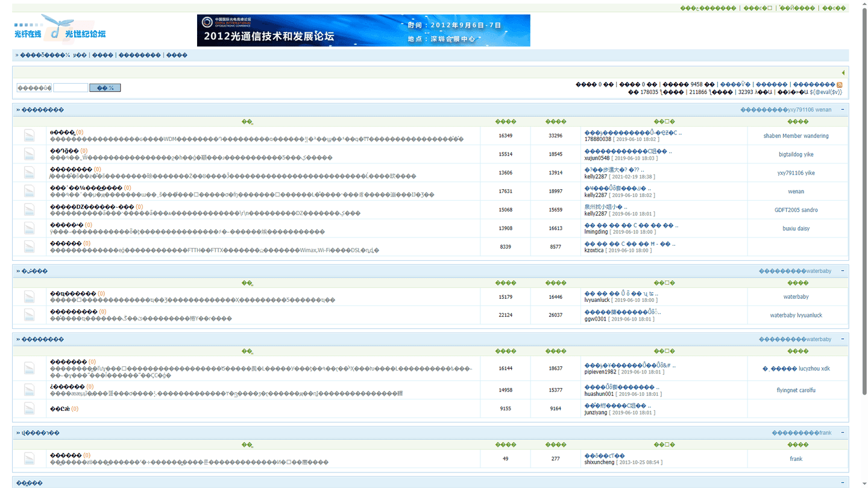Image resolution: width=868 pixels, height=488 pixels.
Task: Open the 光纤在线 光世纪论坛 site logo
Action: (x=60, y=30)
